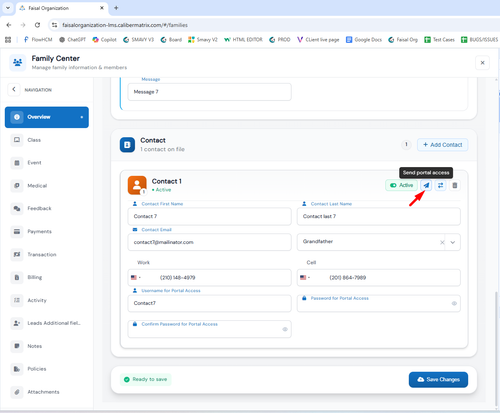Show Confirm Password eye icon
This screenshot has width=500, height=413.
click(x=285, y=329)
